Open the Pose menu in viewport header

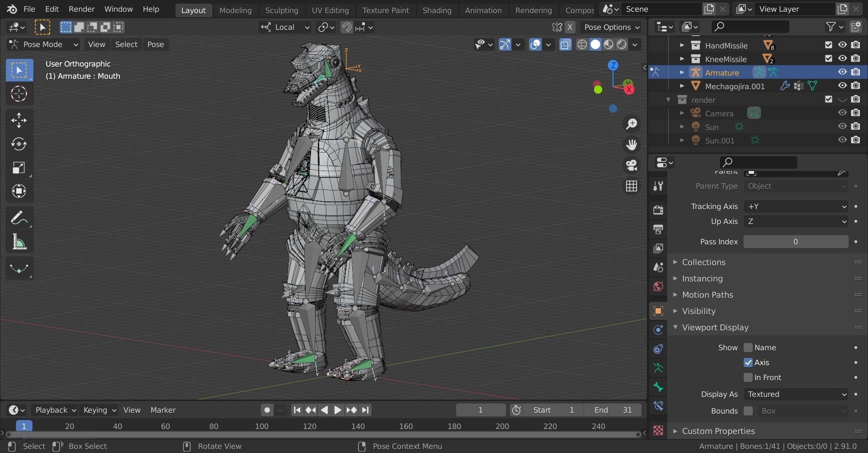(x=156, y=44)
